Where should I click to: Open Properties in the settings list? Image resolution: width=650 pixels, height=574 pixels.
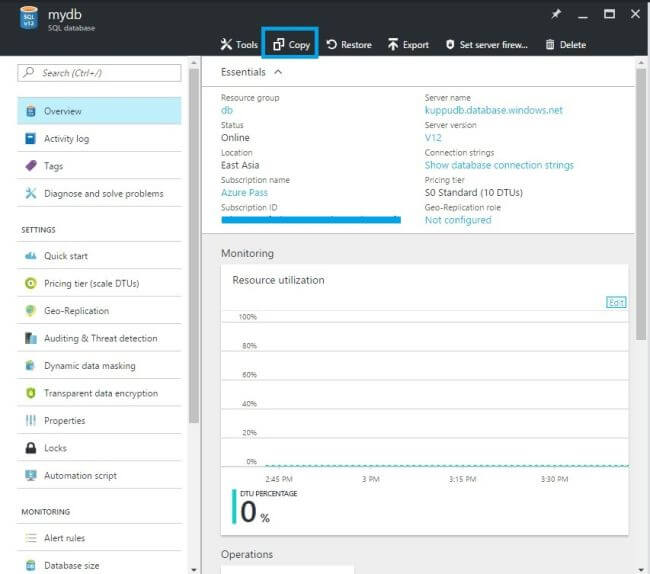(99, 420)
